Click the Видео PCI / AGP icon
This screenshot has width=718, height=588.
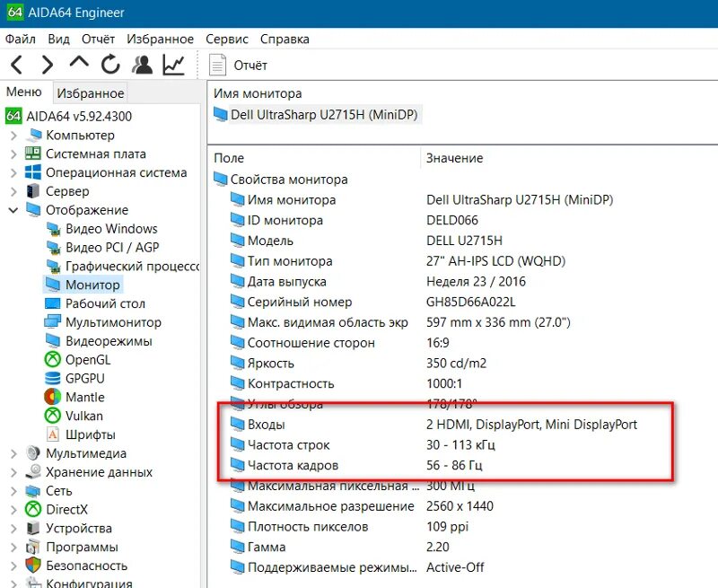click(54, 247)
